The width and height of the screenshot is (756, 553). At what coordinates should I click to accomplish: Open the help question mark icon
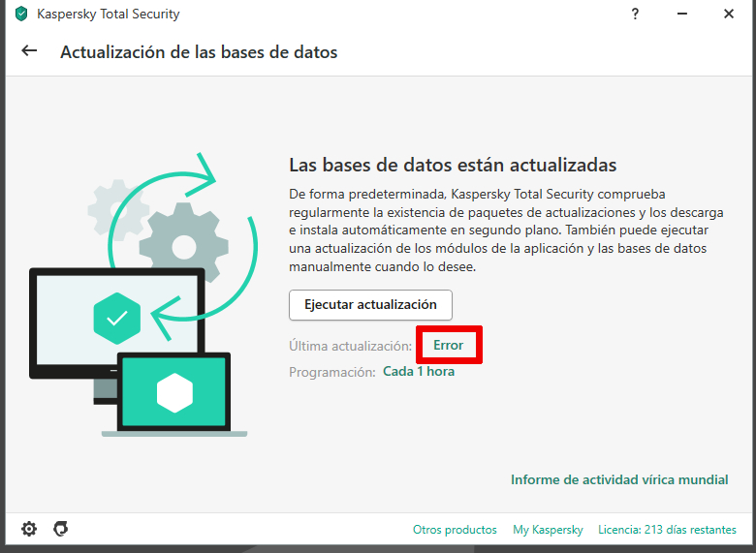[x=635, y=14]
